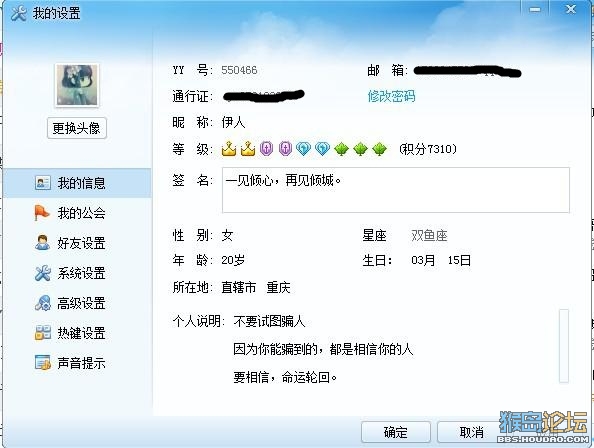Click the 个人说明 vertical scrollbar

[564, 346]
